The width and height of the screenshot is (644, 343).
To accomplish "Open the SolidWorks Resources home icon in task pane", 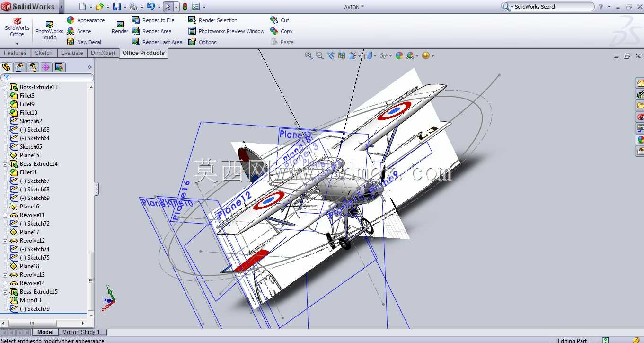I will click(x=640, y=83).
